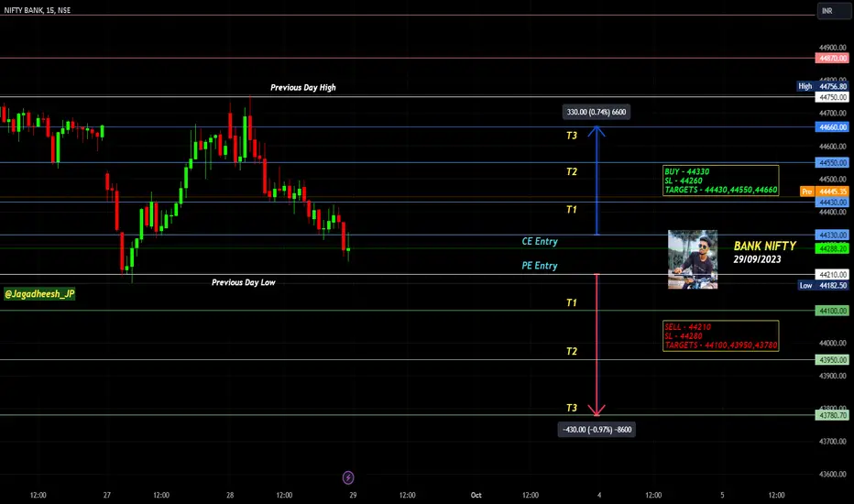The image size is (854, 504).
Task: Click the upper T2 label near 44550
Action: pos(572,171)
